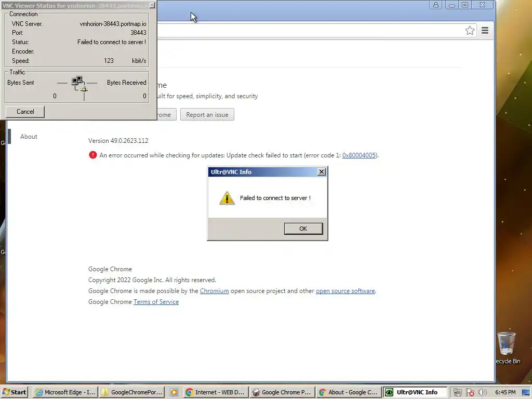The width and height of the screenshot is (532, 399).
Task: Open the Terms of Service link
Action: tap(156, 302)
